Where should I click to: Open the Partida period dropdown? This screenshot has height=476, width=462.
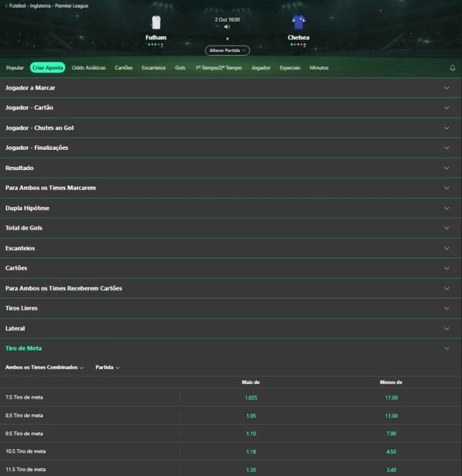pyautogui.click(x=107, y=367)
